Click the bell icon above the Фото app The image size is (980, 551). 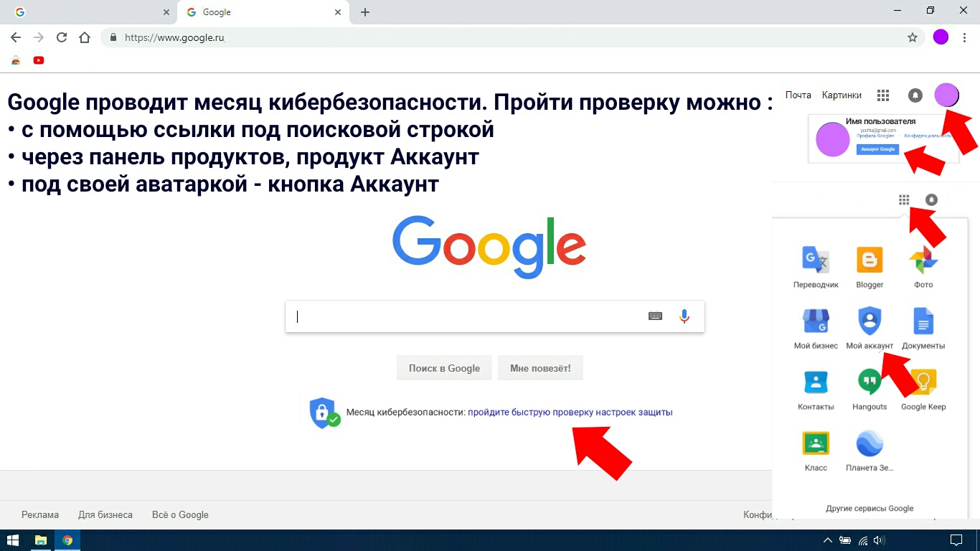pos(931,199)
